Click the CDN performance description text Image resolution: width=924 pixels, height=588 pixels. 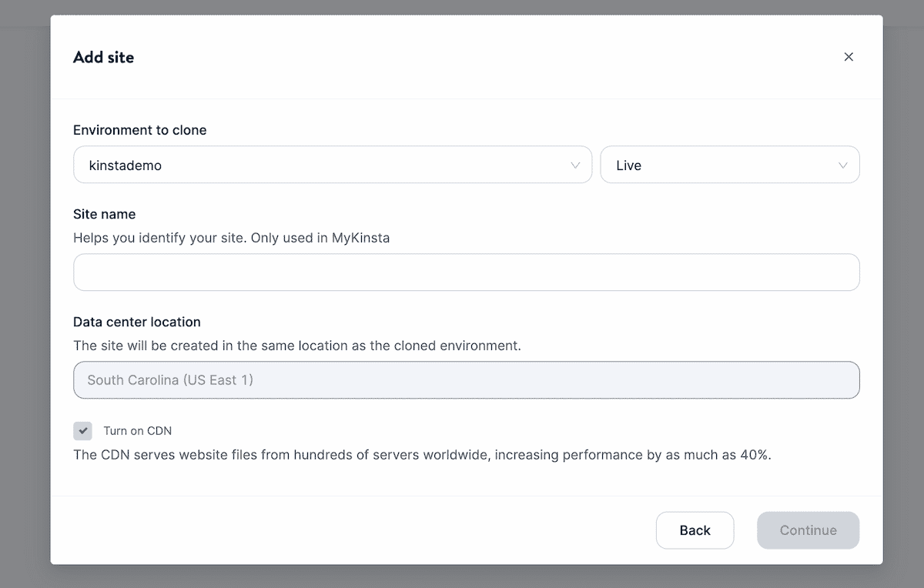421,455
